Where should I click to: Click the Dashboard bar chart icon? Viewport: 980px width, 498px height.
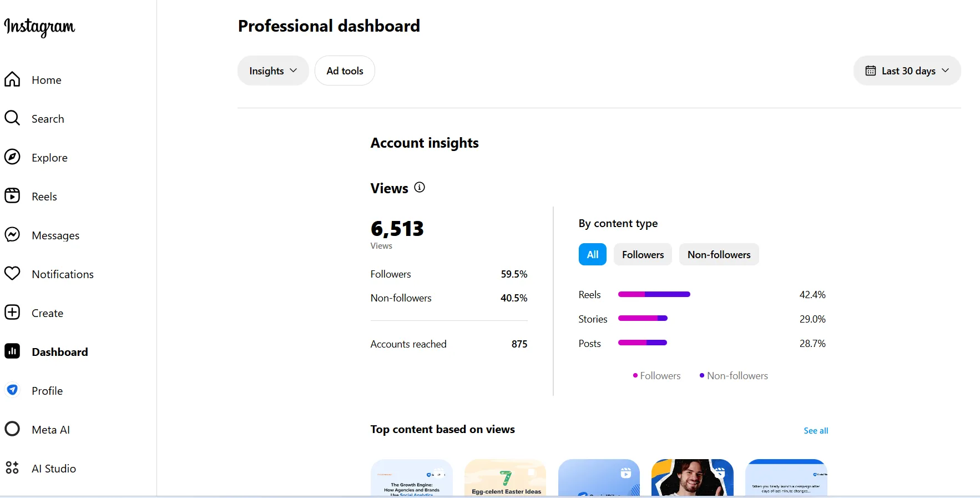point(12,351)
